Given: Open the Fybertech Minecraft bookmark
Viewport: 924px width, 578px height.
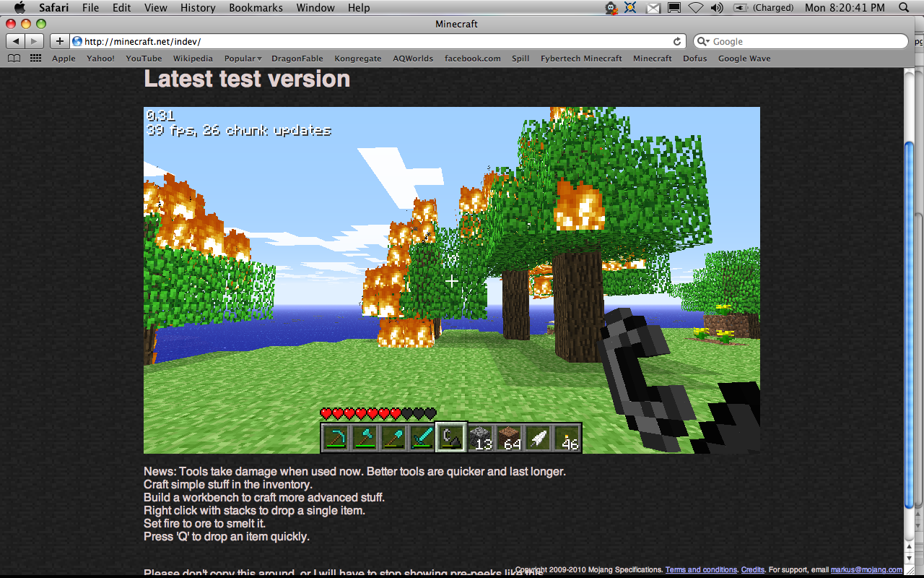Looking at the screenshot, I should coord(581,59).
